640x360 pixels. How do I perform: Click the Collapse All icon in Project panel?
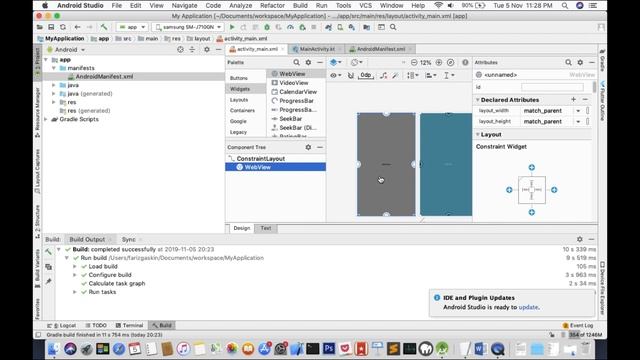pos(192,49)
